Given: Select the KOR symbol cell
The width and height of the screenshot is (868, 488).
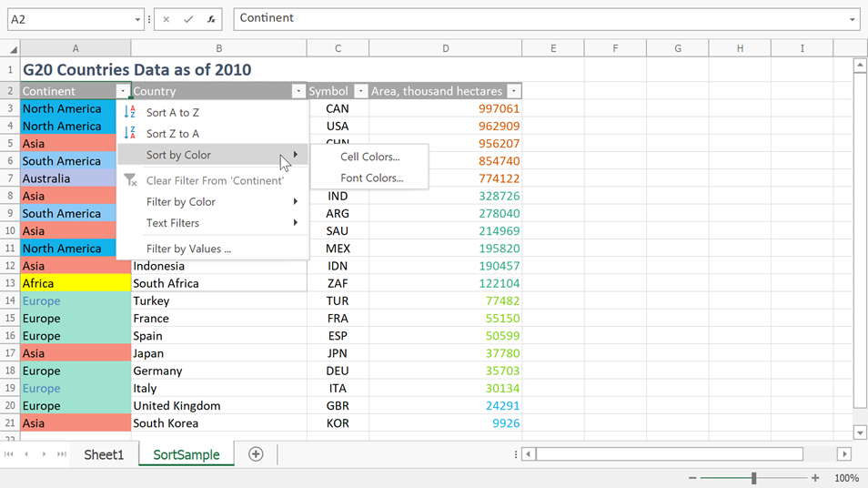Looking at the screenshot, I should click(x=338, y=423).
